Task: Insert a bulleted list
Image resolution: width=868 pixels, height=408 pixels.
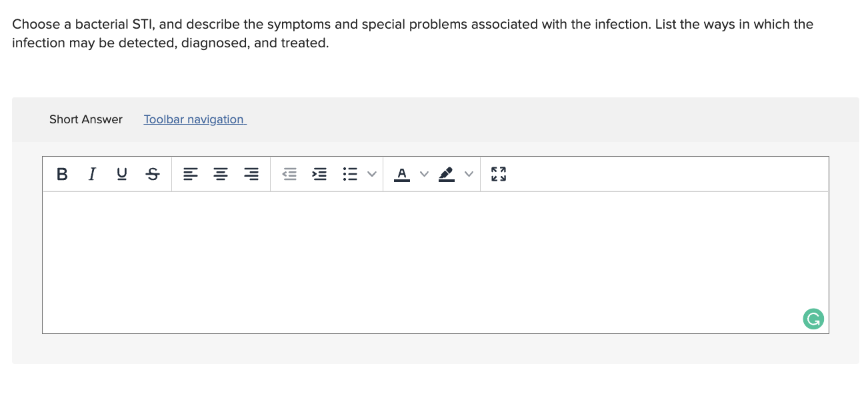Action: click(349, 174)
